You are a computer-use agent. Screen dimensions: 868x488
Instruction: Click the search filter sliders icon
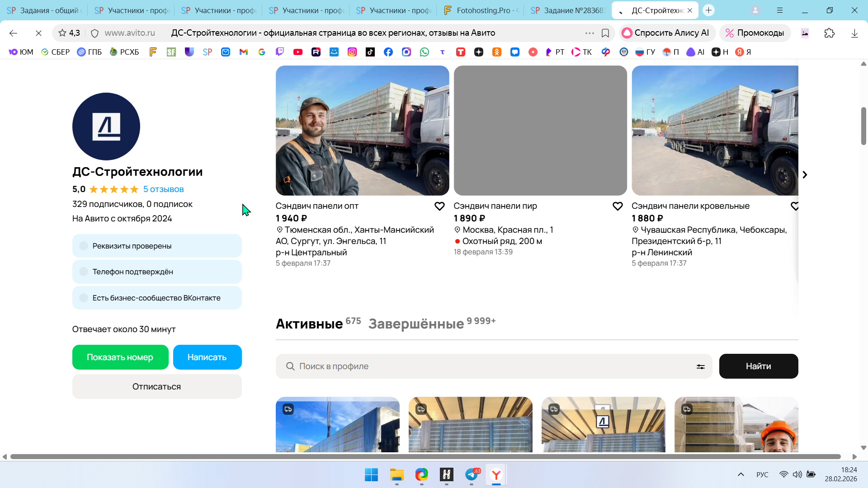(700, 366)
